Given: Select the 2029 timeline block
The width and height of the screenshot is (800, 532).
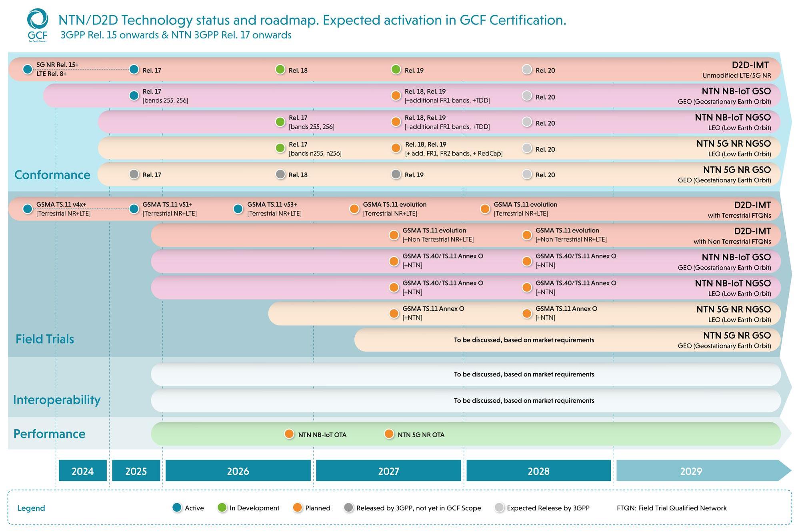Looking at the screenshot, I should pyautogui.click(x=704, y=470).
